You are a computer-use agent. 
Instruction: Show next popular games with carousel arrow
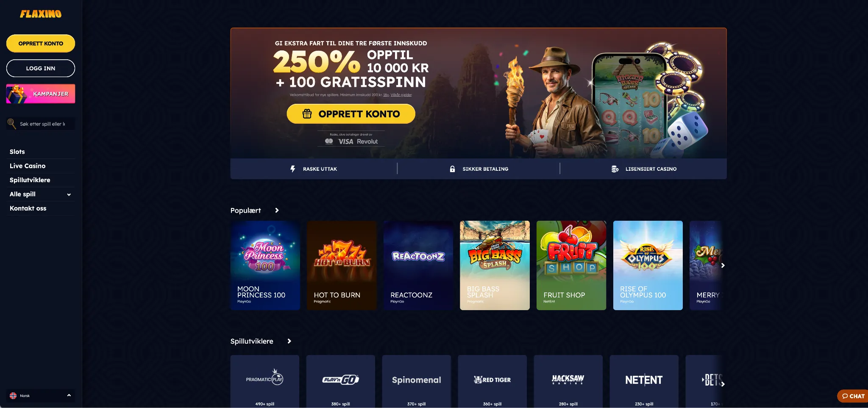pyautogui.click(x=723, y=265)
